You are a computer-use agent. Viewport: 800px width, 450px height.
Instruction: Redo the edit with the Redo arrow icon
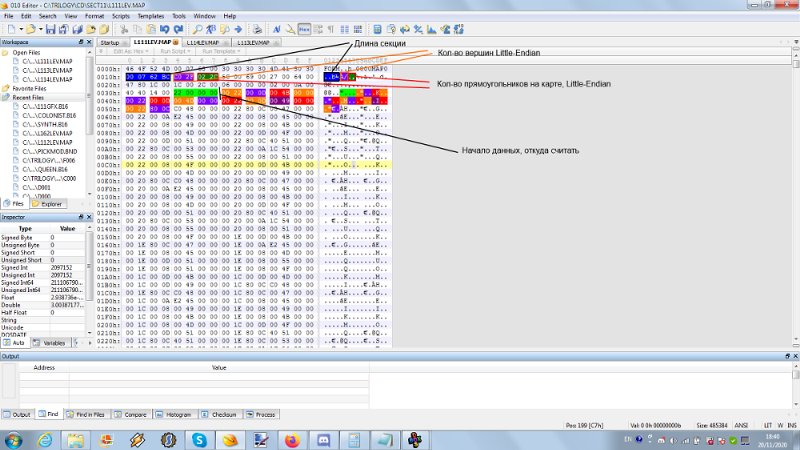point(179,29)
